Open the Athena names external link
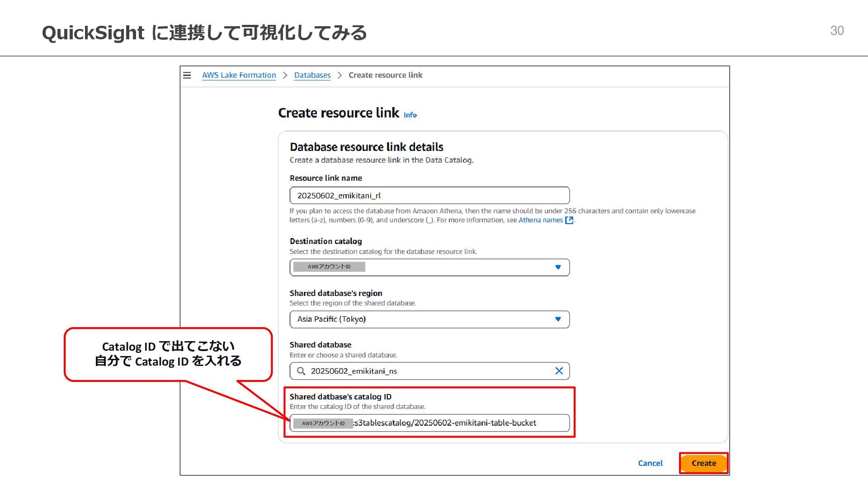 [x=540, y=220]
